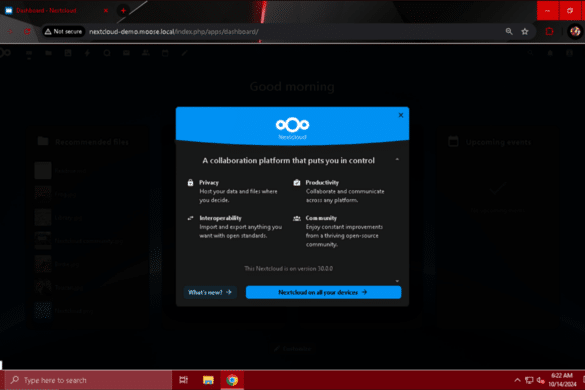This screenshot has height=390, width=585.
Task: Open the "What's new?" link
Action: 210,292
